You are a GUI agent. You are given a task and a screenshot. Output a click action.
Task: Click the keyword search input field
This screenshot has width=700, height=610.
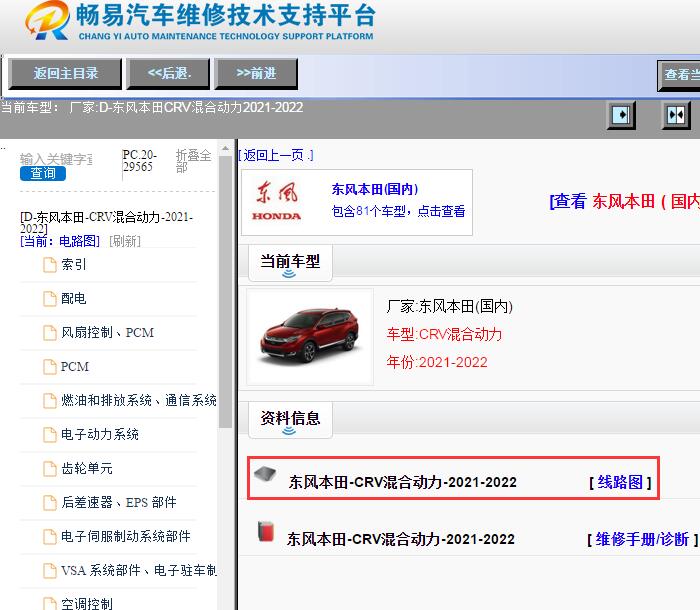(x=56, y=159)
